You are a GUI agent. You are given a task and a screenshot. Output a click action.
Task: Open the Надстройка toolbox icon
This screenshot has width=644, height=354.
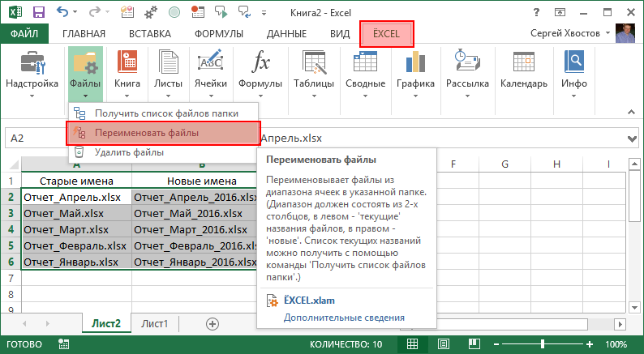32,62
